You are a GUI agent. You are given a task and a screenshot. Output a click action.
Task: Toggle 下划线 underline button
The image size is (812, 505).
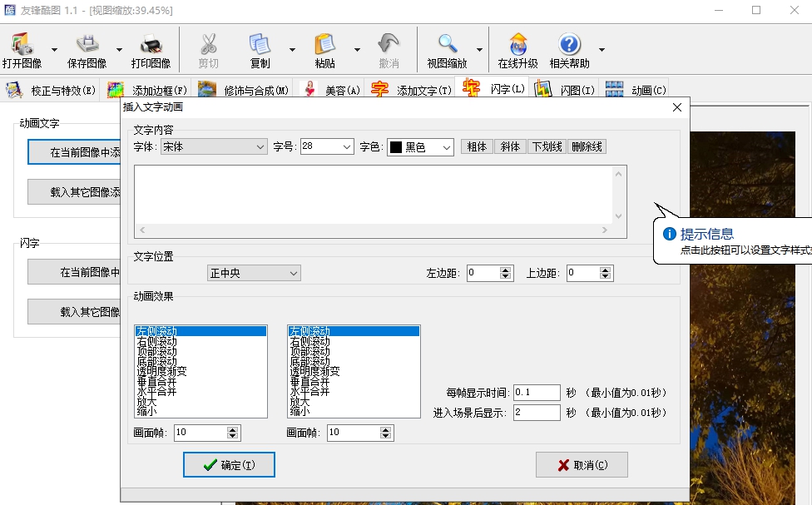547,146
